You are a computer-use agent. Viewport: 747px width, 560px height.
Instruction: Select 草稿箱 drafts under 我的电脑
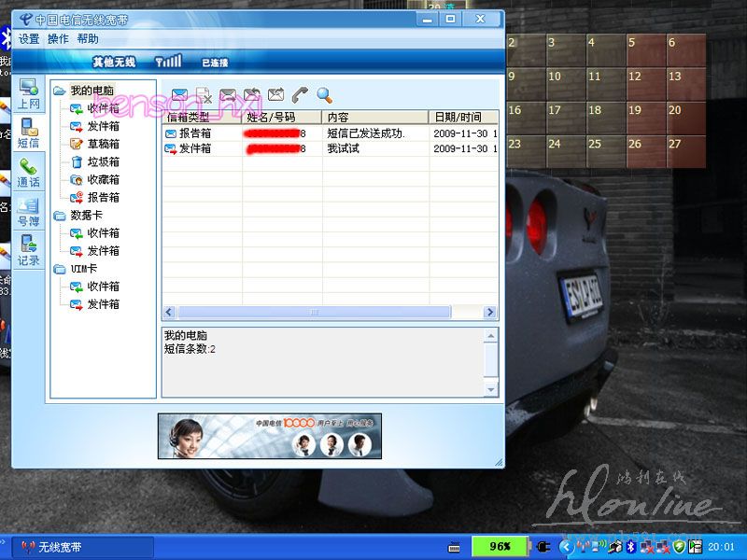(103, 145)
